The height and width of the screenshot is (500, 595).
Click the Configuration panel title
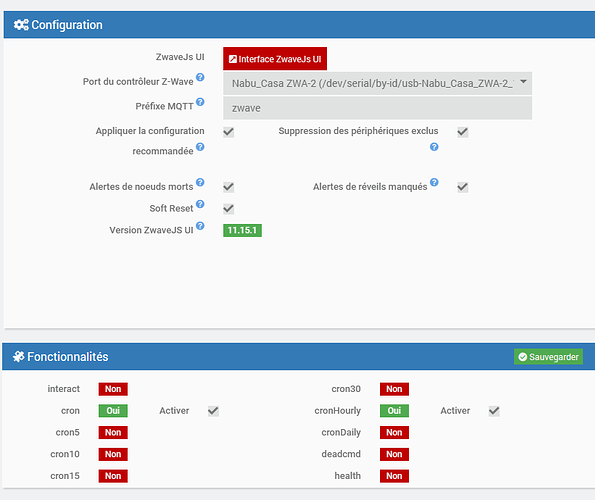(67, 25)
